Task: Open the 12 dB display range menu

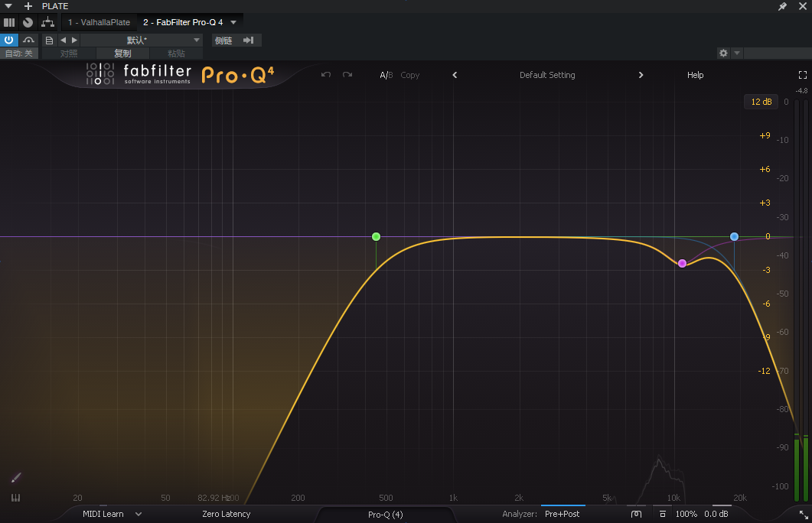Action: [x=761, y=102]
